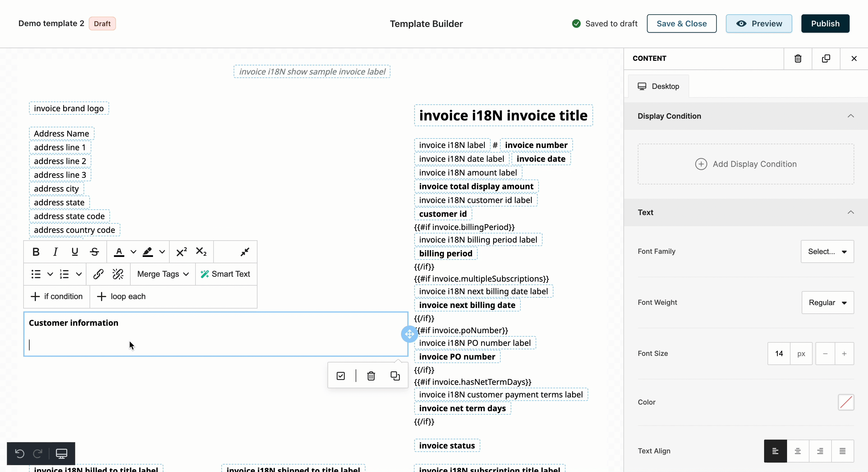
Task: Click the unlink icon
Action: 118,274
